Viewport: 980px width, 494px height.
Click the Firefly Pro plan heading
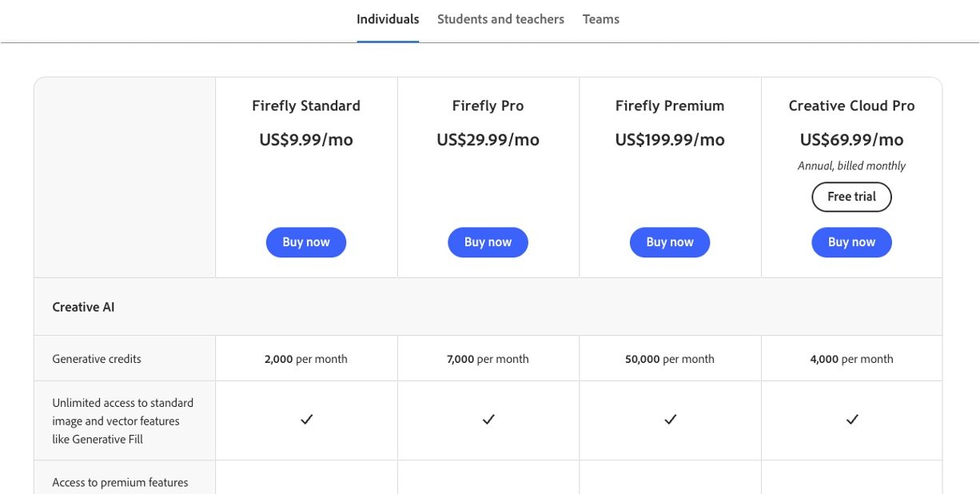click(x=488, y=106)
